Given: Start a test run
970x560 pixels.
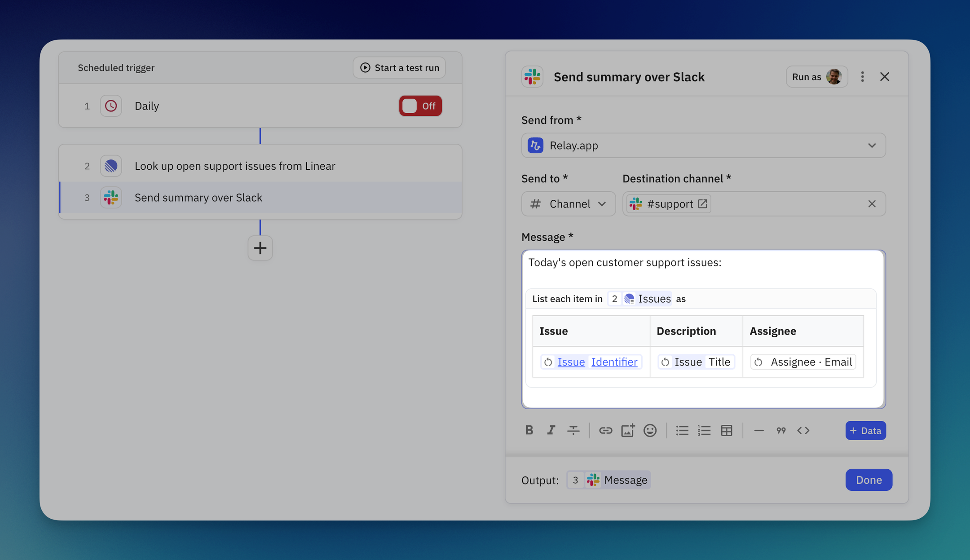Looking at the screenshot, I should 399,68.
